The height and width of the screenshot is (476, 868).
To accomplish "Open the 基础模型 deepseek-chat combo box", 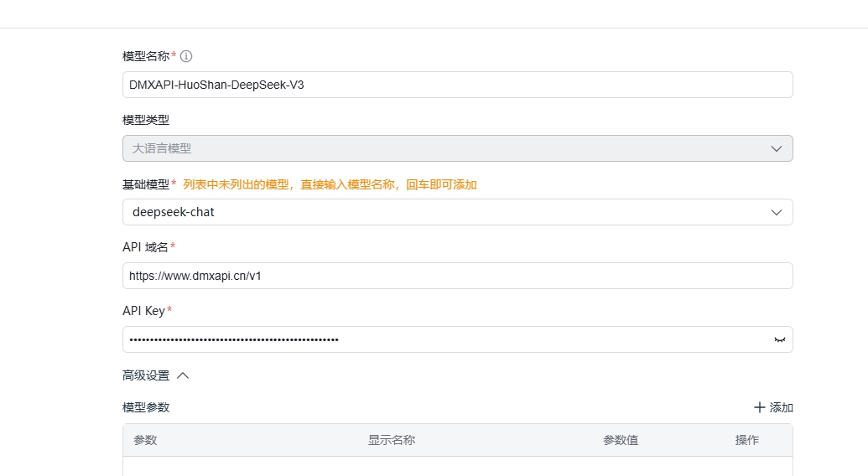I will click(458, 212).
